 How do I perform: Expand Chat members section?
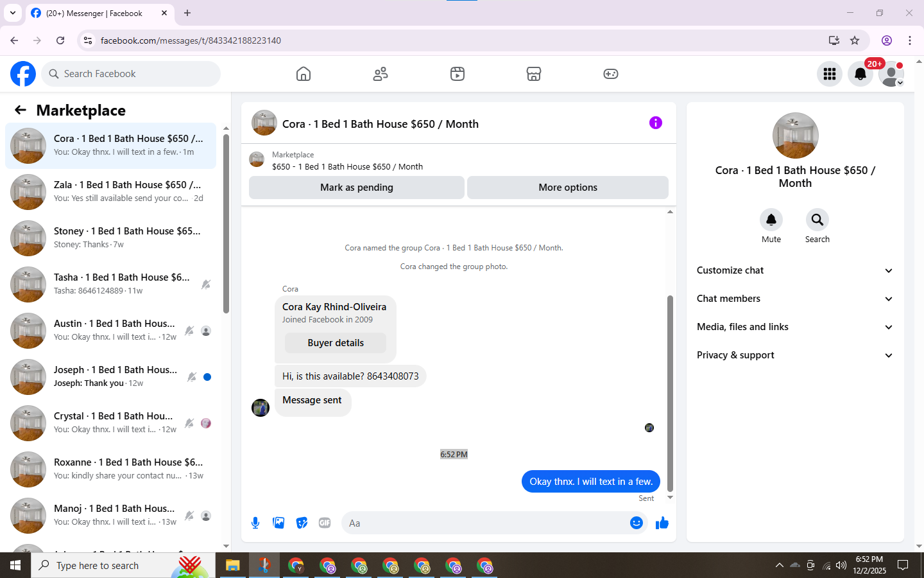pyautogui.click(x=795, y=299)
